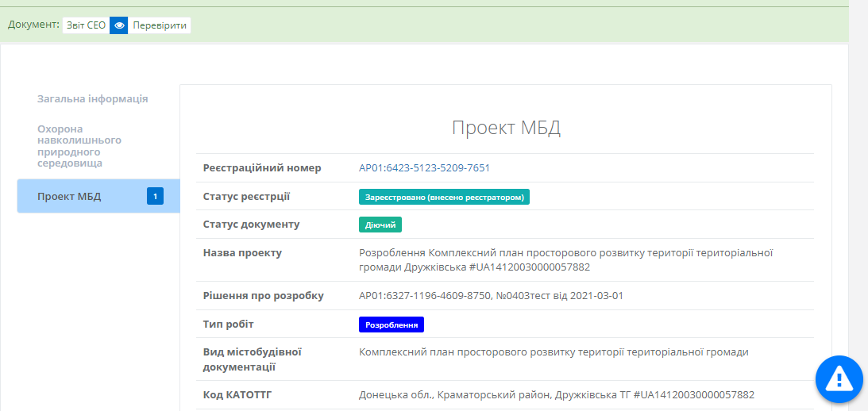Open the warning triangle floating button
Image resolution: width=868 pixels, height=411 pixels.
[x=839, y=380]
